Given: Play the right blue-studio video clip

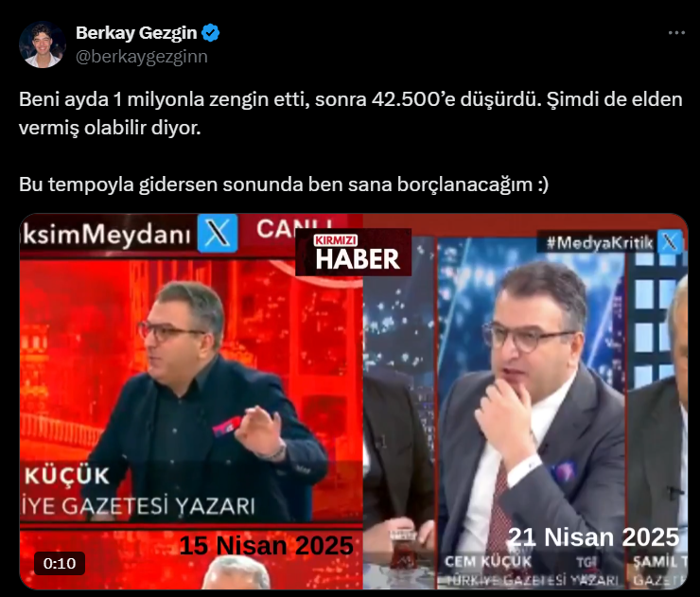Looking at the screenshot, I should 525,401.
